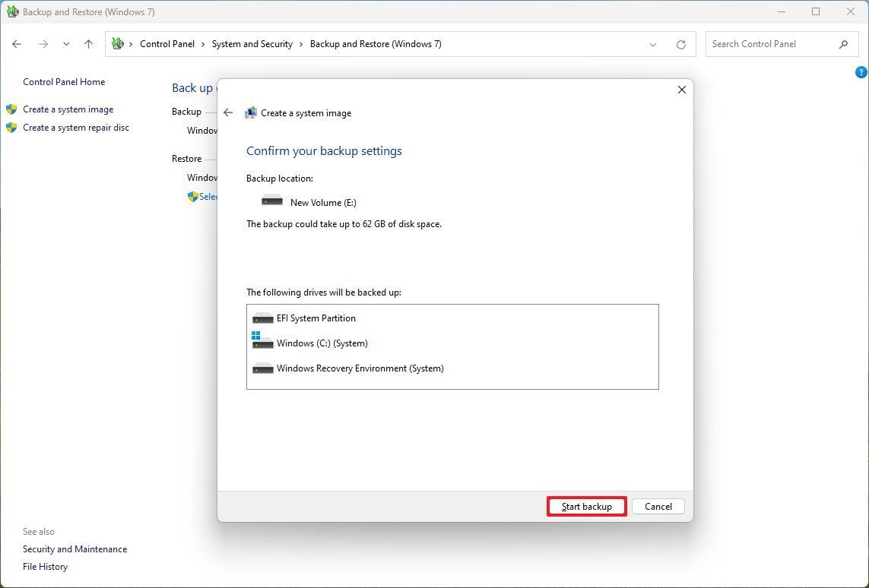Click the Cancel button in the dialog
The width and height of the screenshot is (869, 588).
(657, 506)
